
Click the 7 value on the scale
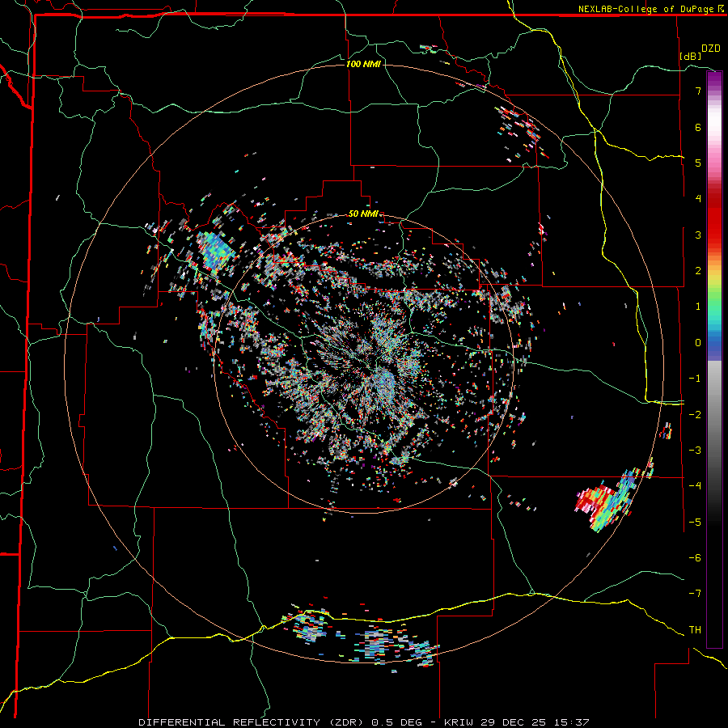(x=698, y=91)
